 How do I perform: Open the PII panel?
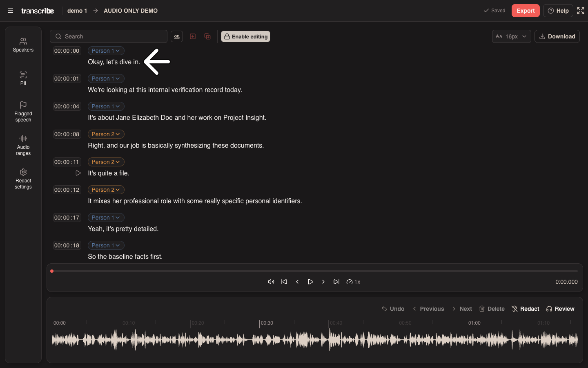23,78
